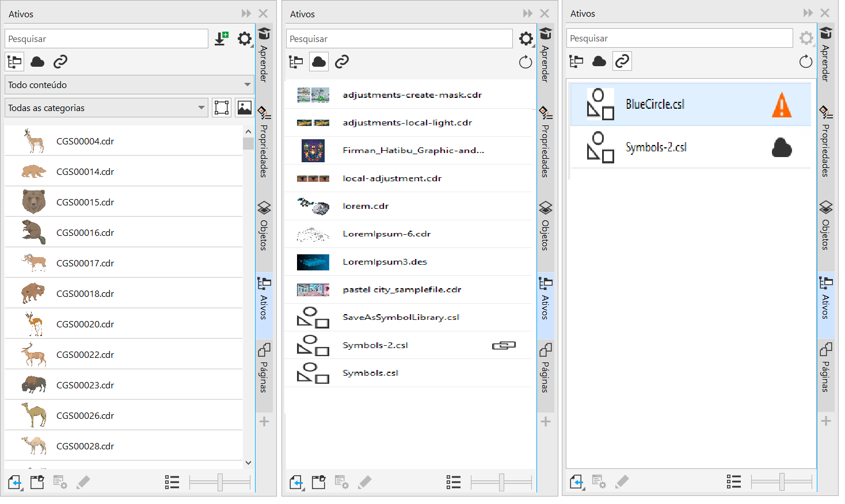Collapse the docker using arrows above the BlueCircle.csl panel
Viewport: 845px width, 504px height.
click(x=808, y=13)
